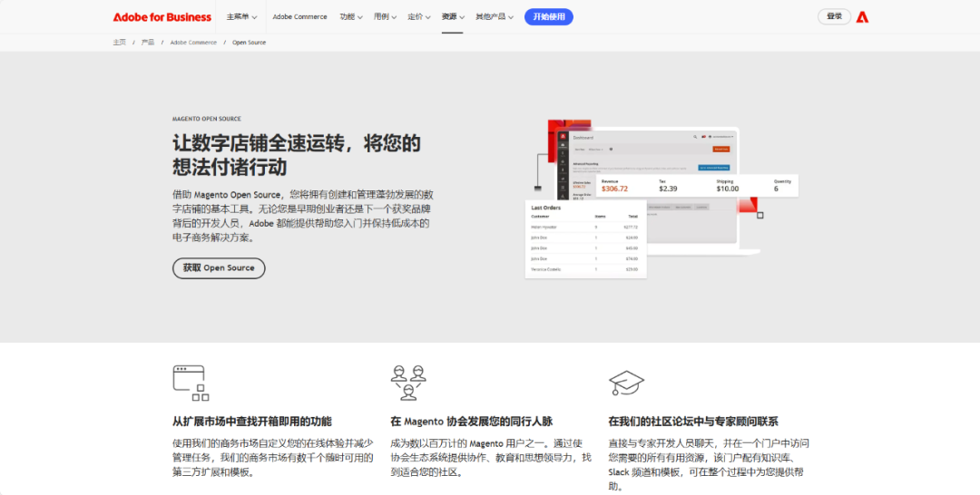Screen dimensions: 980x495
Task: Click the $2.39 tax value
Action: pos(668,189)
